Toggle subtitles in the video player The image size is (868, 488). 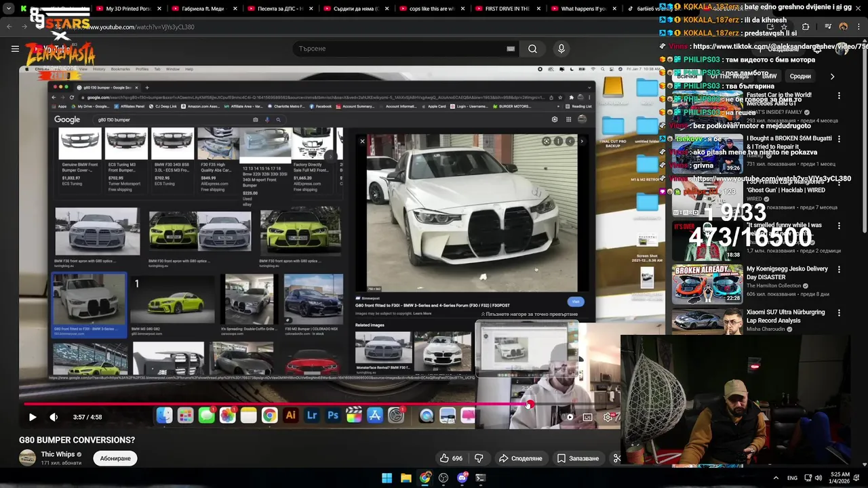587,418
